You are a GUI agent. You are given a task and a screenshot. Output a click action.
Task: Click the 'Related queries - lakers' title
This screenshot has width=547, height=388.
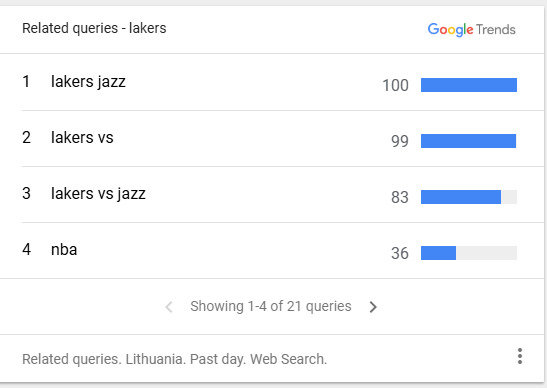94,28
